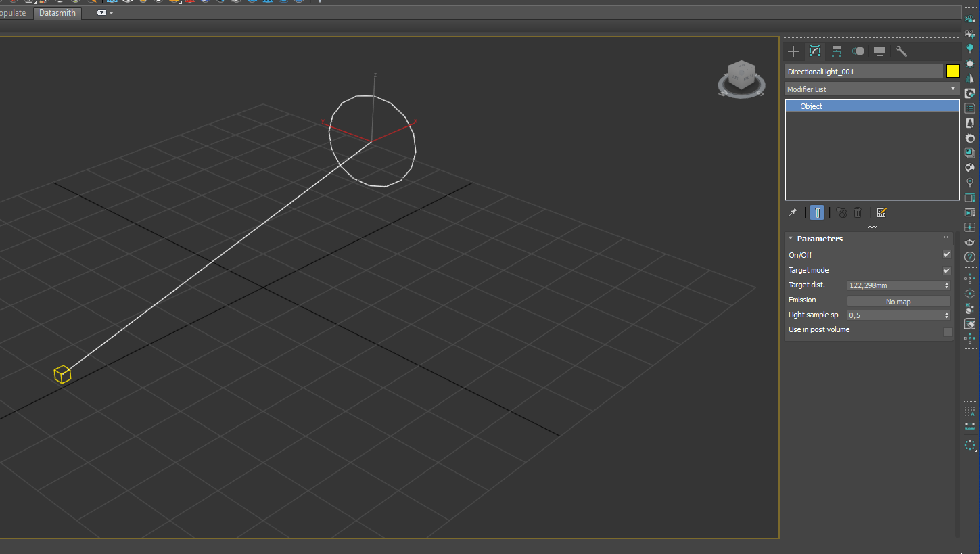The image size is (980, 554).
Task: Open the yellow object color swatch
Action: [x=952, y=71]
